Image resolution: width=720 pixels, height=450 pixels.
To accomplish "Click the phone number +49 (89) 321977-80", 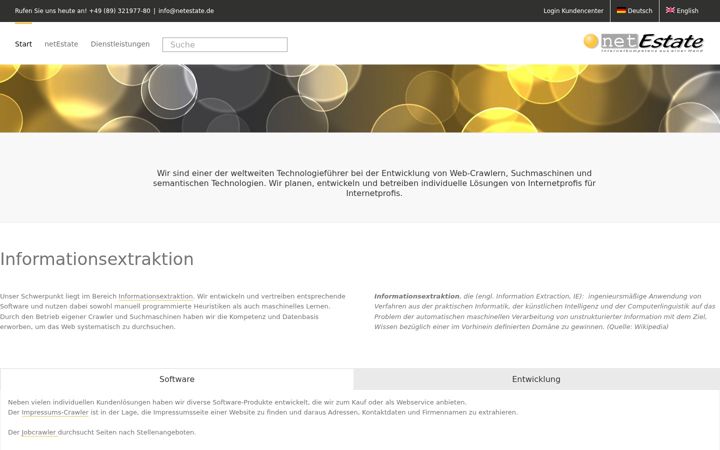I will 119,11.
